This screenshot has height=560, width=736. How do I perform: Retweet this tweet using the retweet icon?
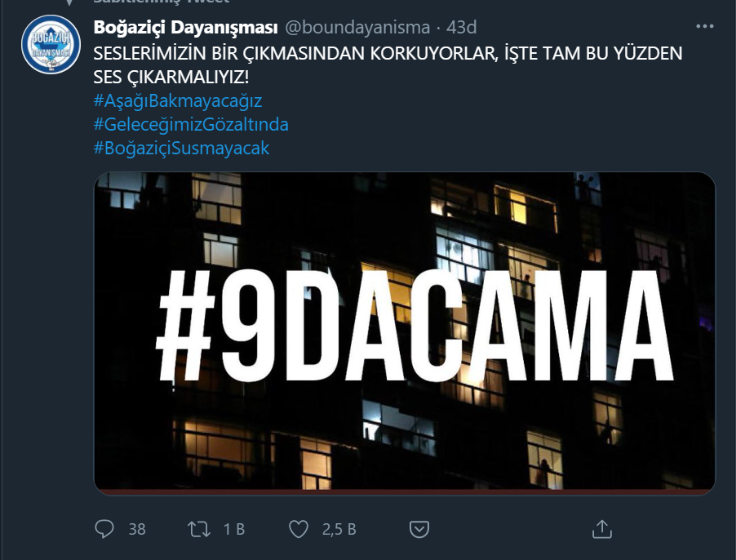[199, 530]
